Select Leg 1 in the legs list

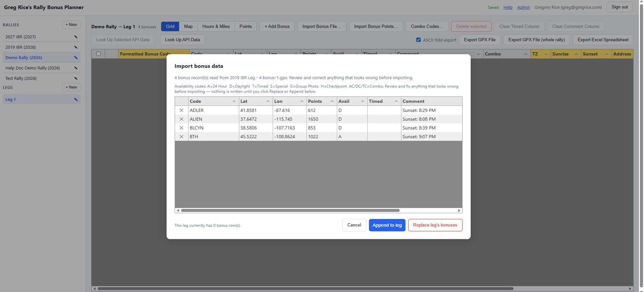point(41,100)
